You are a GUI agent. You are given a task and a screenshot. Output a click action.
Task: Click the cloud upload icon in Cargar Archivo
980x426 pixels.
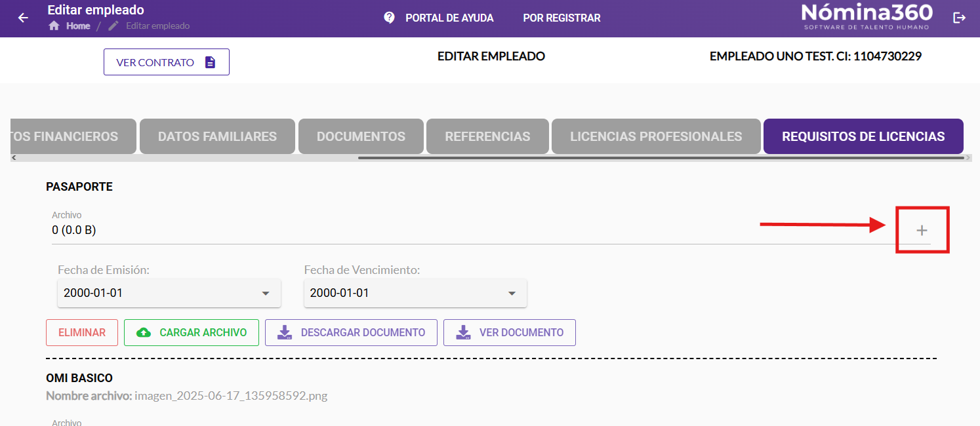click(x=144, y=332)
